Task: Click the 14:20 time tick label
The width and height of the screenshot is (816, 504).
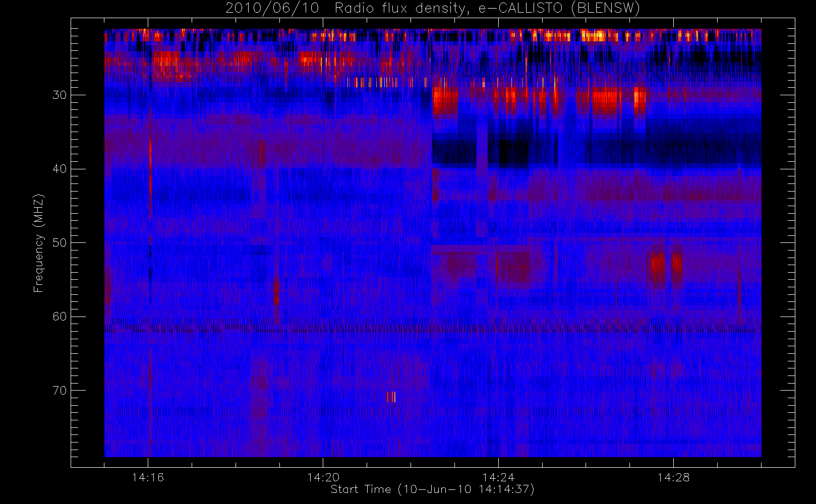Action: click(323, 477)
